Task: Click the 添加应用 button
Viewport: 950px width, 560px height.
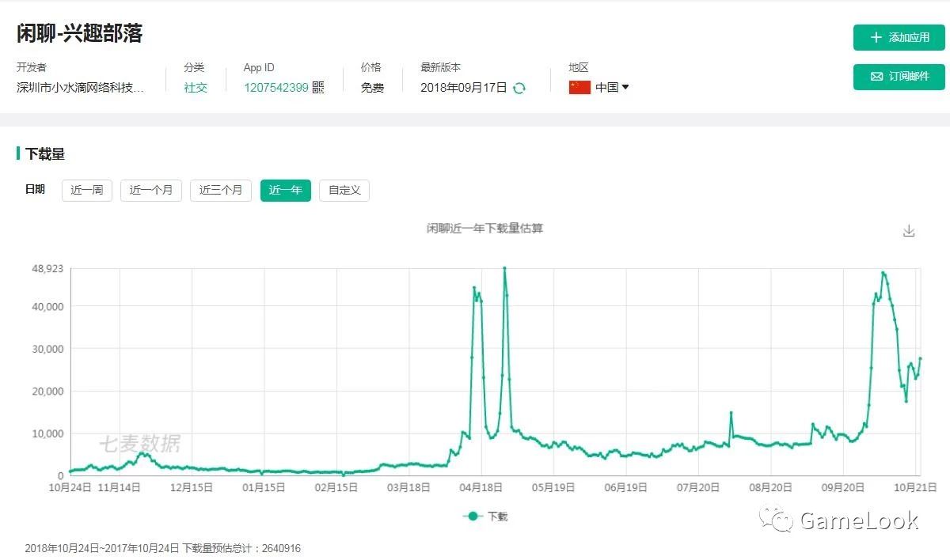Action: click(x=899, y=37)
